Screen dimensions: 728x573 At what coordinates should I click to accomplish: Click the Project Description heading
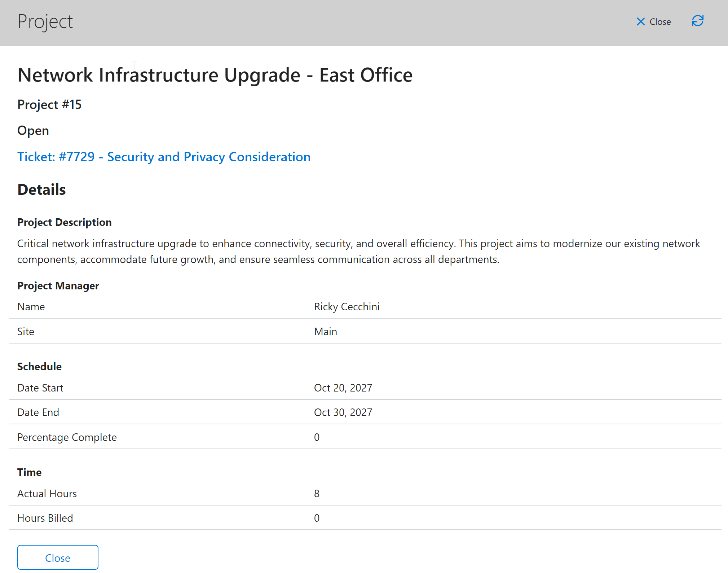point(64,222)
